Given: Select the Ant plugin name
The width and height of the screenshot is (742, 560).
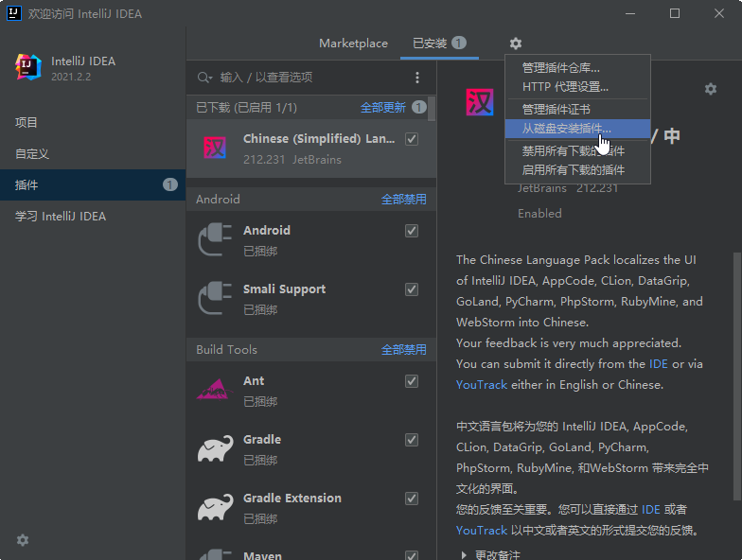Looking at the screenshot, I should click(254, 380).
